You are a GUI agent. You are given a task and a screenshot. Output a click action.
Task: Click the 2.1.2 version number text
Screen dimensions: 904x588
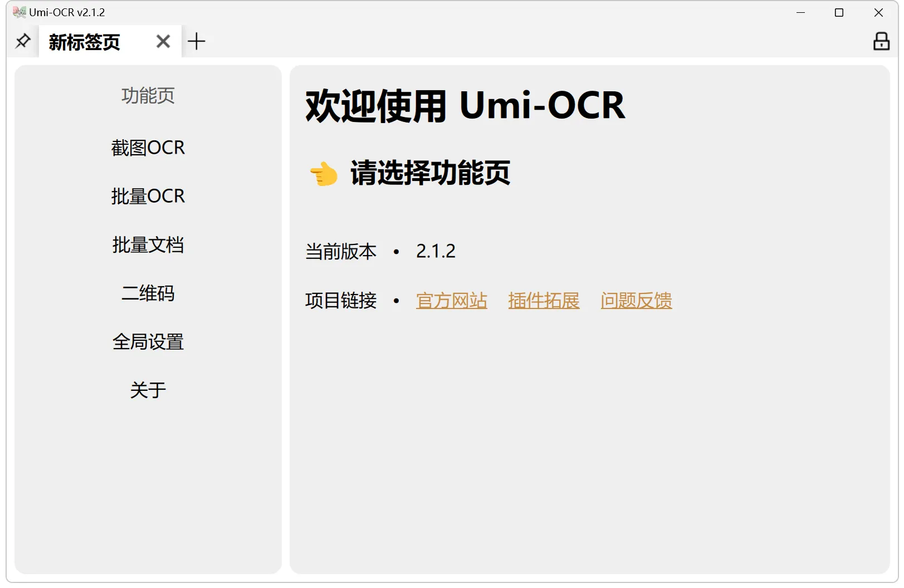[436, 251]
